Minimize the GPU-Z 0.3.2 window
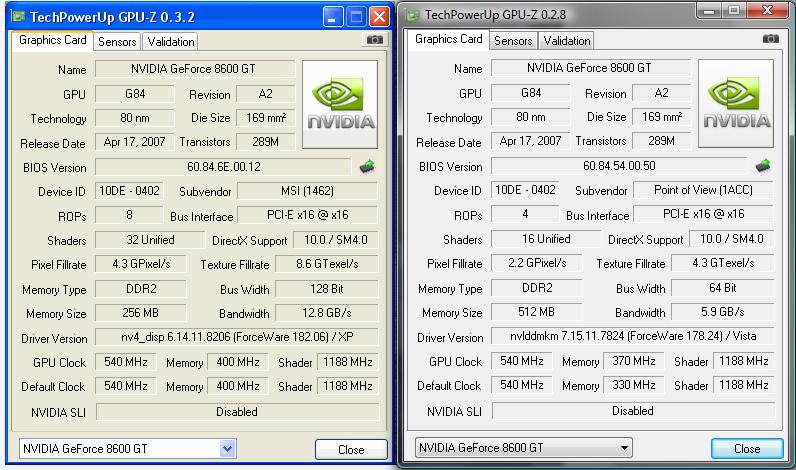This screenshot has height=470, width=796. 333,18
